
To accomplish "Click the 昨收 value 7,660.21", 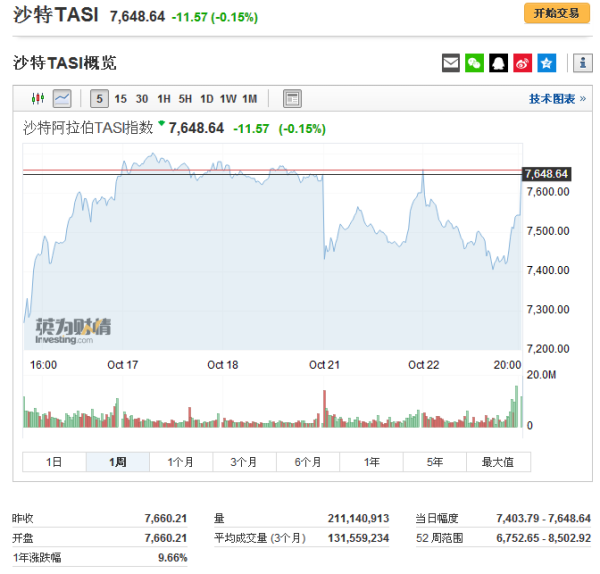I will tap(166, 518).
